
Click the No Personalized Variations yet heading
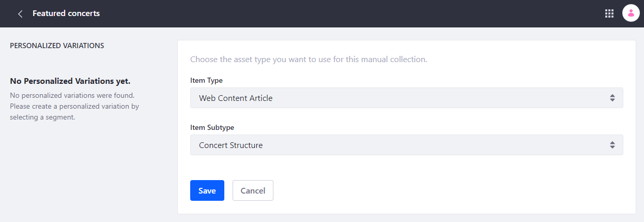pos(70,81)
